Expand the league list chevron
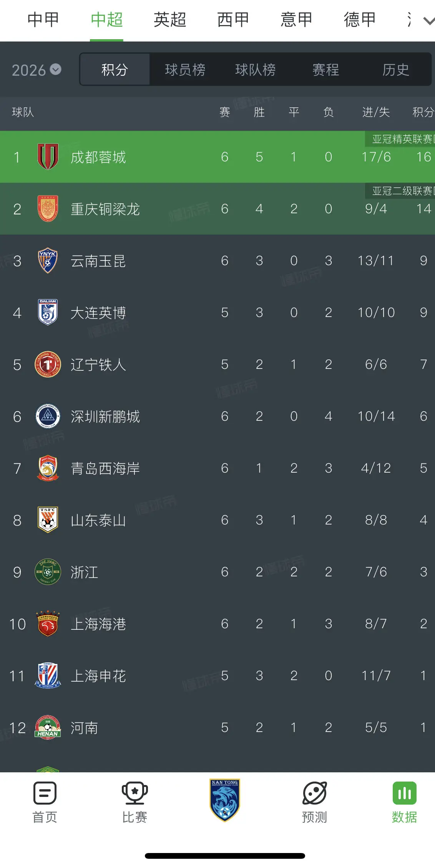The image size is (435, 868). pyautogui.click(x=428, y=20)
